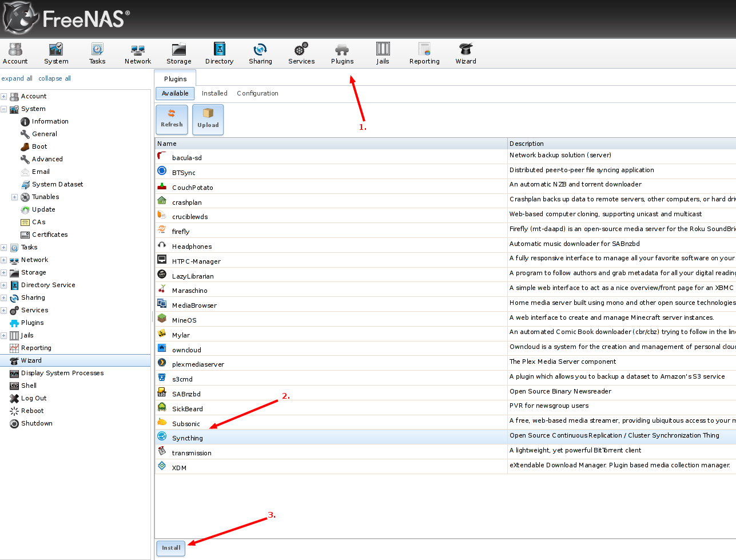Screen dimensions: 736x560
Task: Click the MineOS plugin icon
Action: (162, 319)
